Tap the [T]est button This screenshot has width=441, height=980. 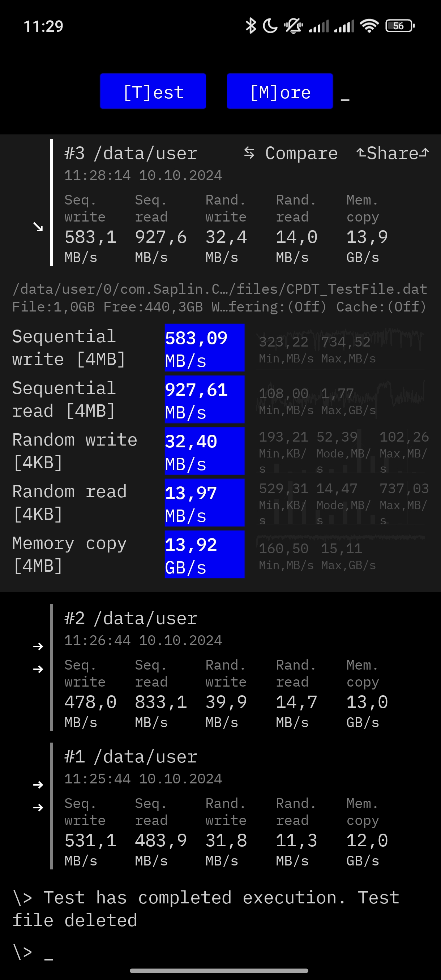[153, 91]
